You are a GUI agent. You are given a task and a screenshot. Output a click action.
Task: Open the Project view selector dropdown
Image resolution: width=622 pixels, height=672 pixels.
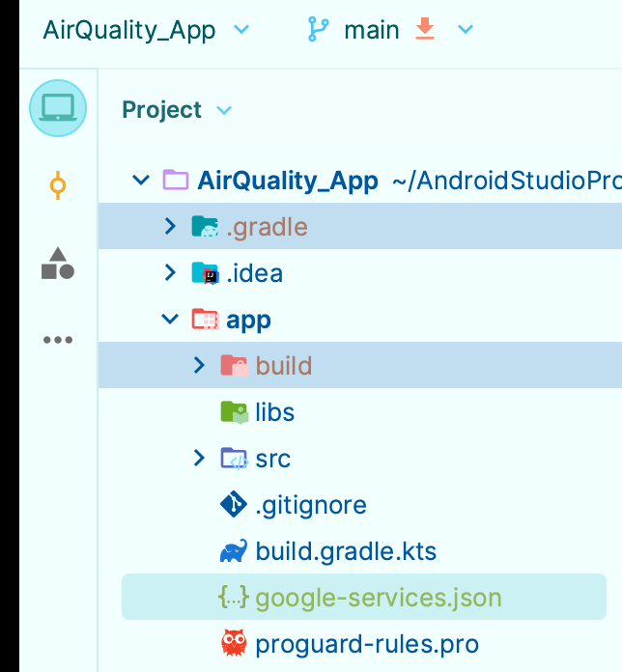point(224,111)
